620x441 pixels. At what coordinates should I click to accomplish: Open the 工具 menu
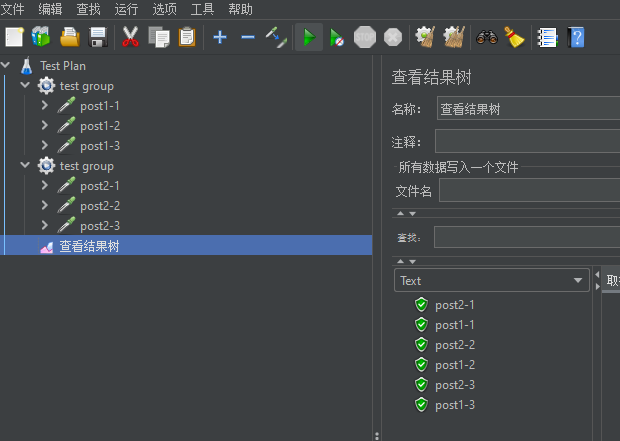(202, 9)
